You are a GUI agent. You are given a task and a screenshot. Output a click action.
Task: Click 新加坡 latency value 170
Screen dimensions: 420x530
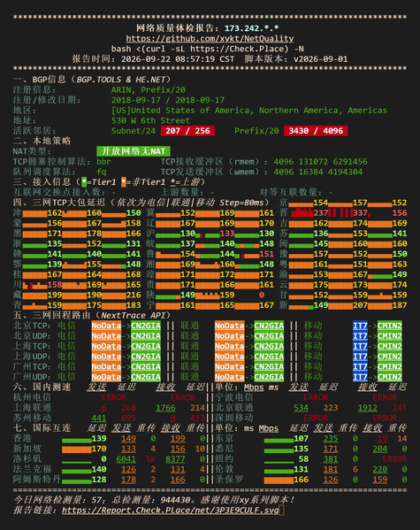point(99,449)
